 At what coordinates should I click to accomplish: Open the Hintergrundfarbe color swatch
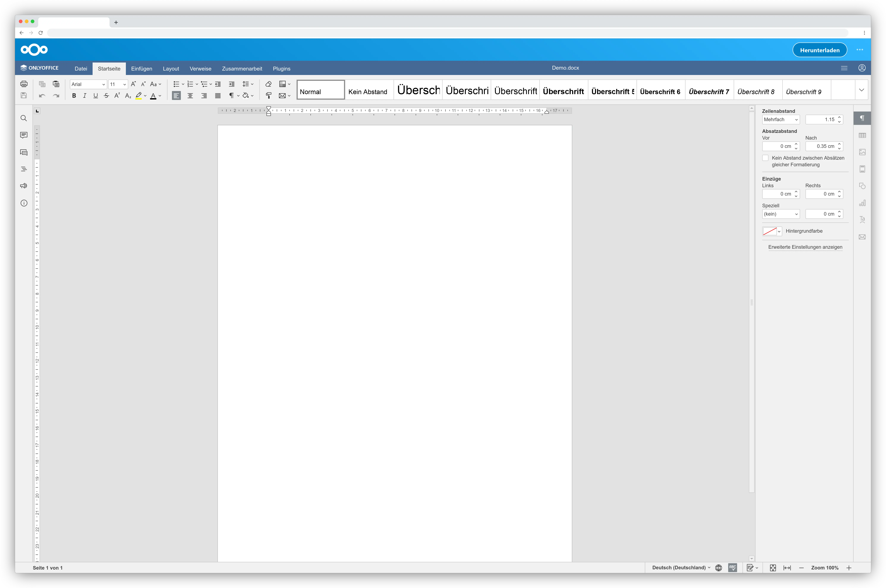(x=772, y=231)
